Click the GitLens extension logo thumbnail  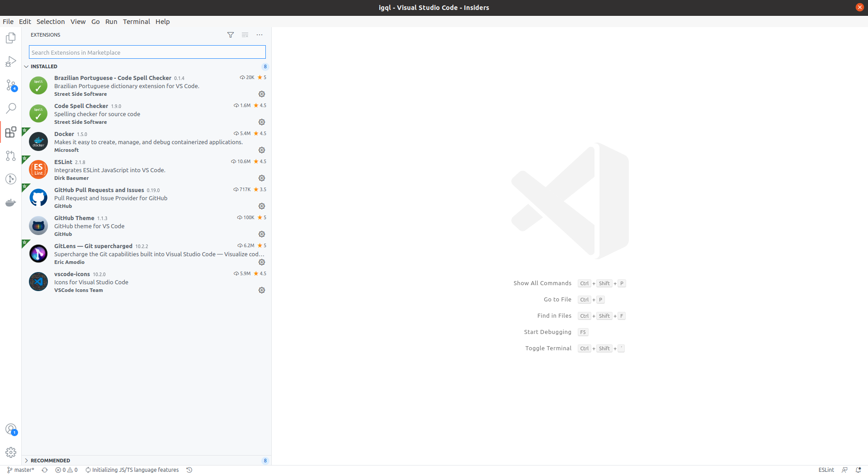(x=38, y=254)
